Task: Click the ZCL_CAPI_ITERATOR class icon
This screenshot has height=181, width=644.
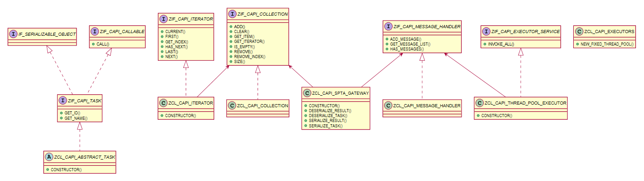Action: (x=164, y=103)
